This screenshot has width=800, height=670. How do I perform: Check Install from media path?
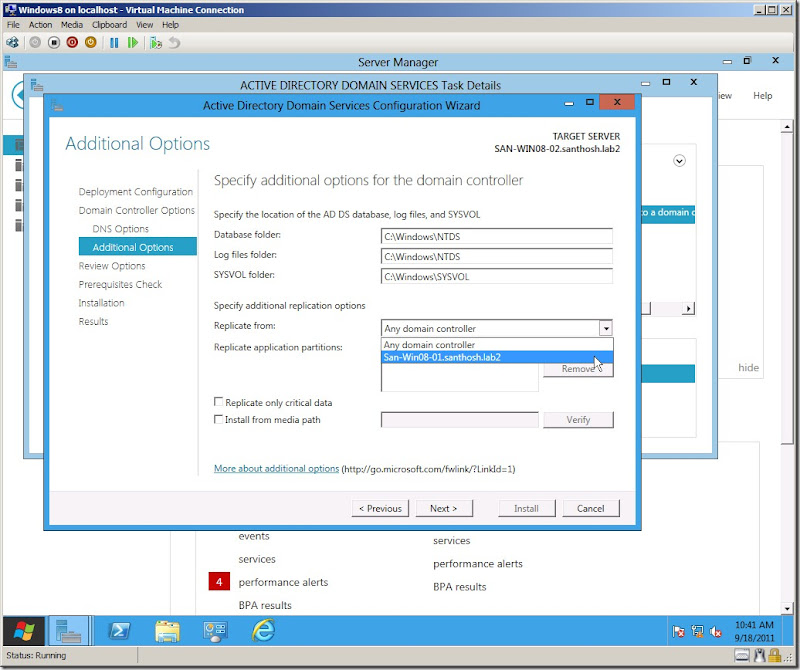[x=218, y=419]
